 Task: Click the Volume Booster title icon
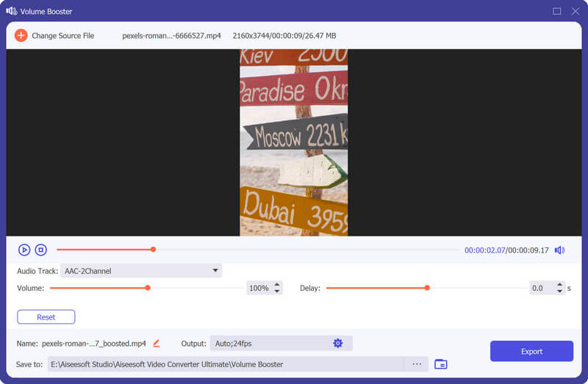(x=12, y=11)
